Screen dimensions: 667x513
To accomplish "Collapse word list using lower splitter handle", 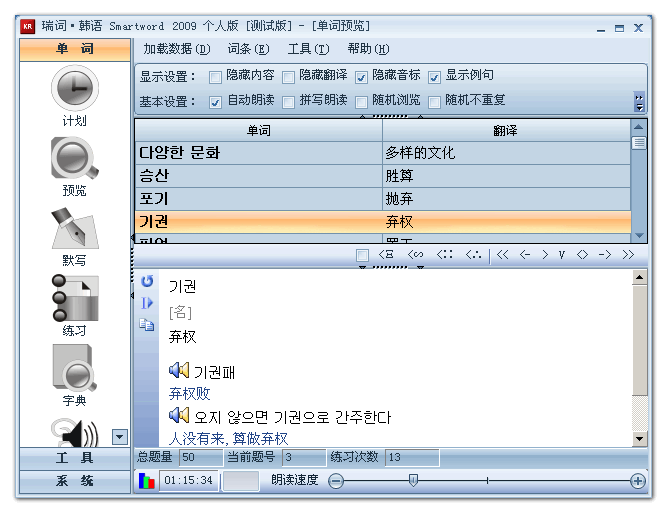I will coord(391,267).
